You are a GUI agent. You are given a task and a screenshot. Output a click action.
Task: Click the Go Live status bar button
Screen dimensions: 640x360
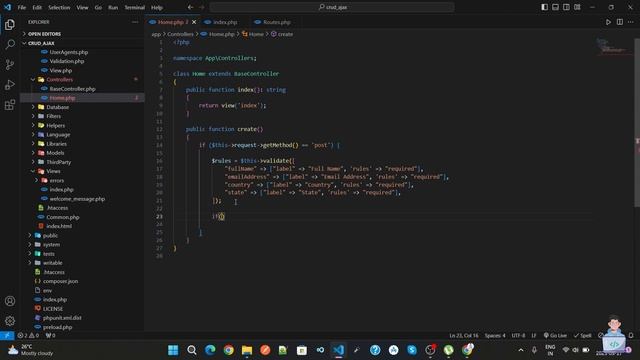(555, 336)
